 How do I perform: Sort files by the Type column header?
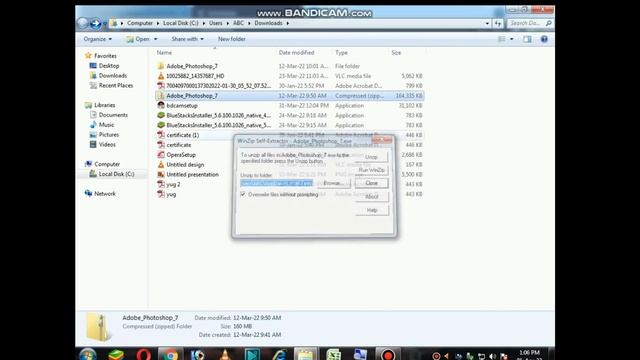tap(341, 53)
